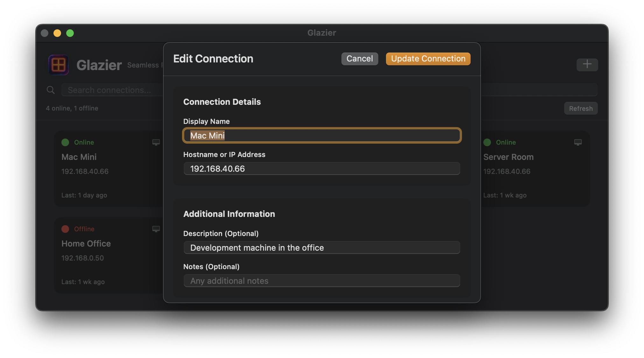This screenshot has height=358, width=644.
Task: Click the Online status label on Server Room
Action: pyautogui.click(x=505, y=142)
